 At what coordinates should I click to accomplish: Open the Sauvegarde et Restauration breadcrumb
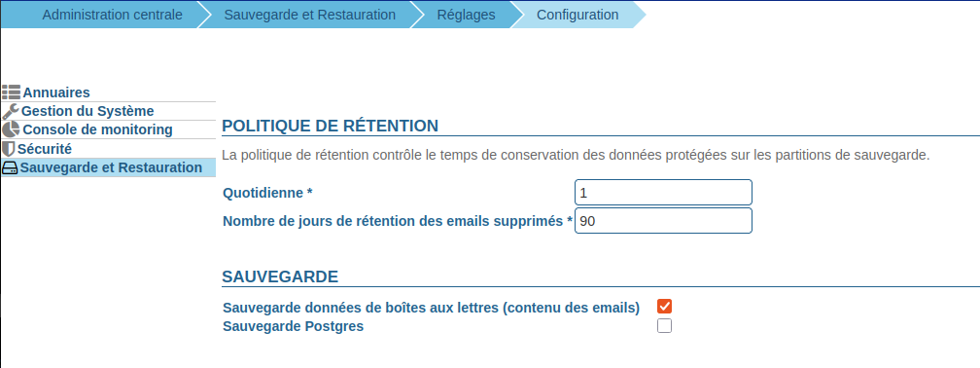coord(309,15)
